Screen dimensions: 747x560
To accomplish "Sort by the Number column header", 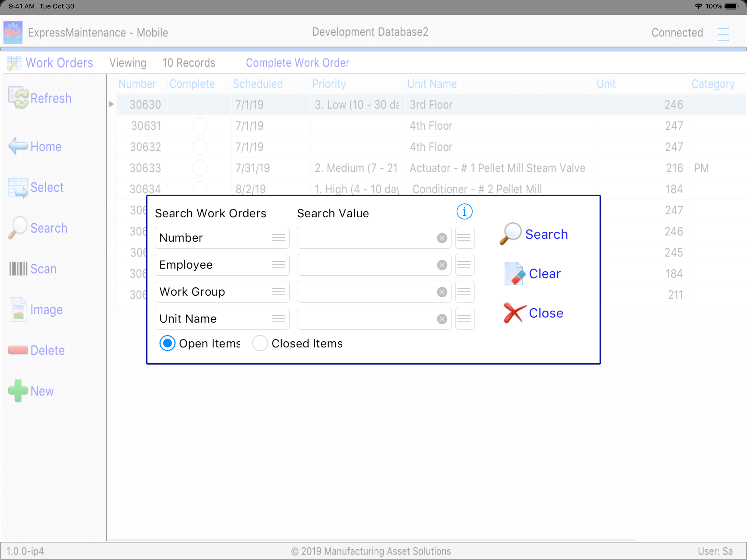I will [137, 84].
